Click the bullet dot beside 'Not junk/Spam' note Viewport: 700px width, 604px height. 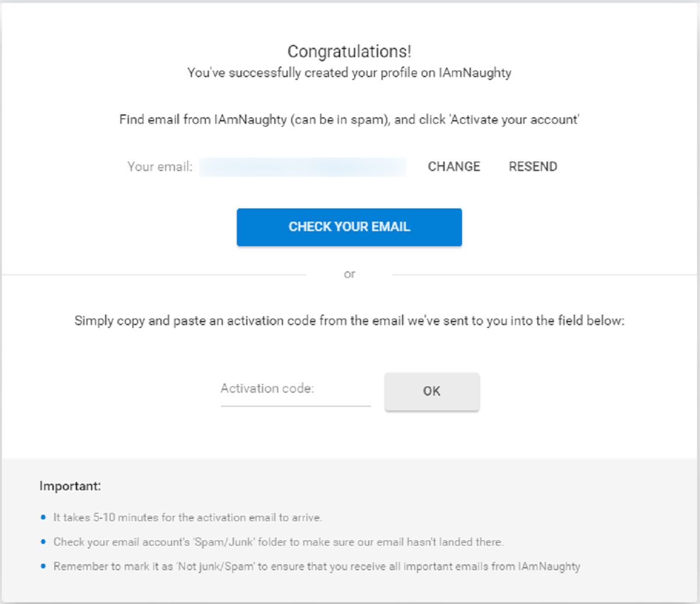pos(43,567)
